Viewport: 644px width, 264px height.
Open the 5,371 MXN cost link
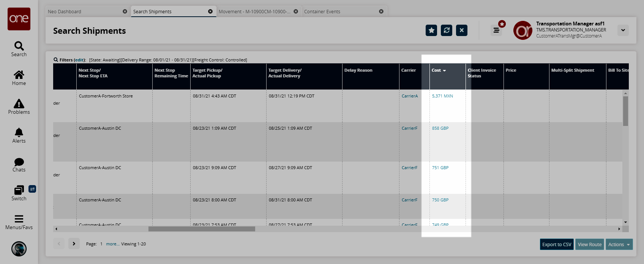point(442,96)
